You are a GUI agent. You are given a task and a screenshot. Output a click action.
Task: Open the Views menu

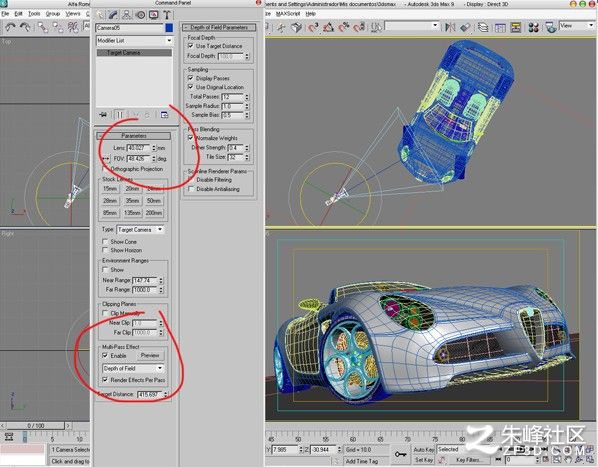pyautogui.click(x=72, y=14)
